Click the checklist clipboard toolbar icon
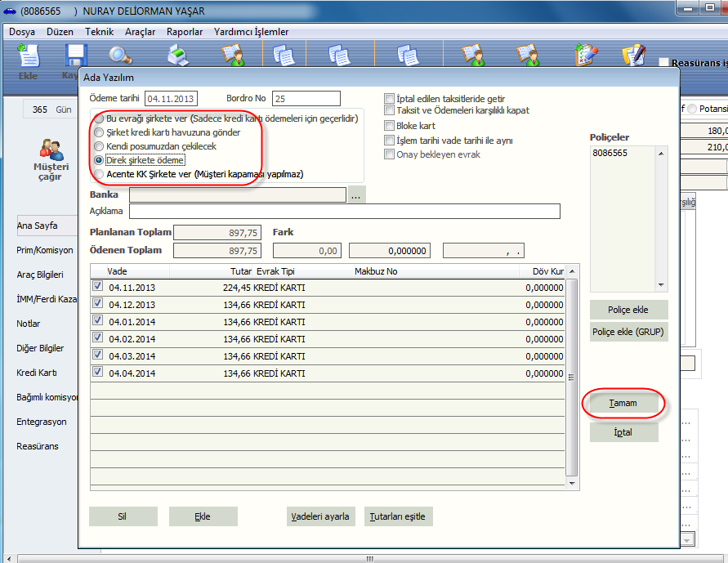This screenshot has width=728, height=563. coord(583,55)
